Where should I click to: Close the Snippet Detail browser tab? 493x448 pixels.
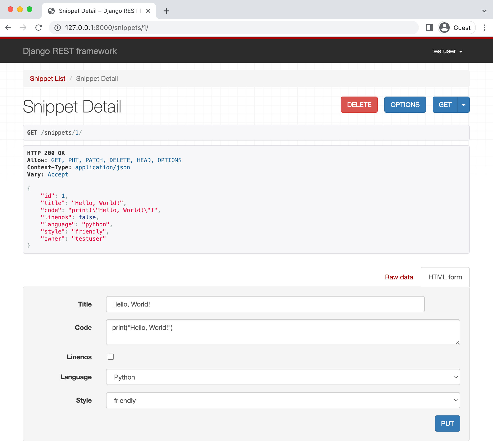tap(148, 11)
